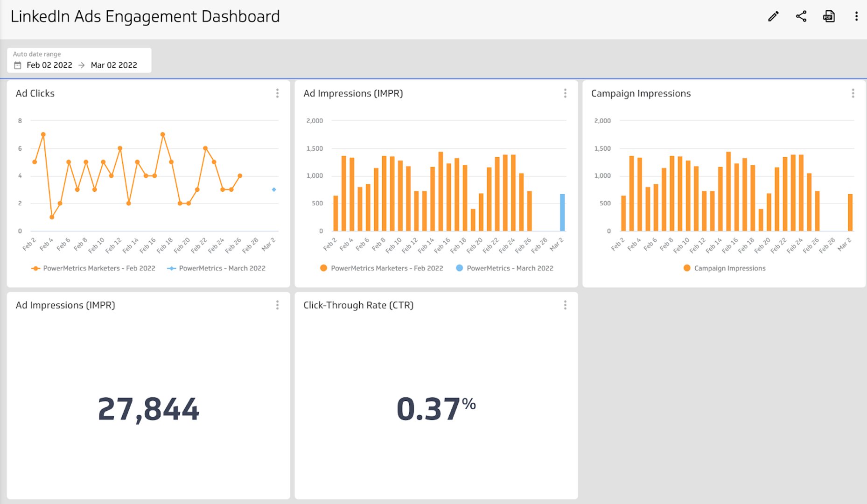Open the Campaign Impressions card options icon
This screenshot has height=504, width=867.
click(853, 93)
